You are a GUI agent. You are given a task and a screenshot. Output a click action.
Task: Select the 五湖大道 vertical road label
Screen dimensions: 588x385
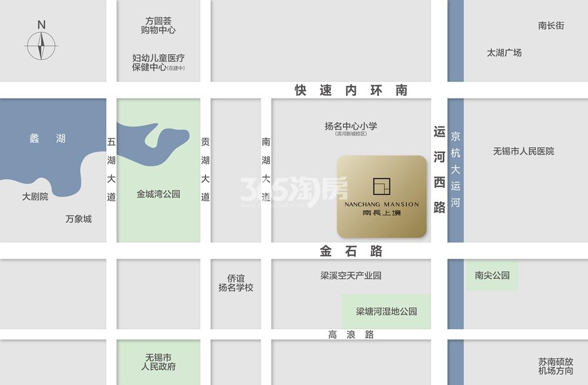coord(111,169)
